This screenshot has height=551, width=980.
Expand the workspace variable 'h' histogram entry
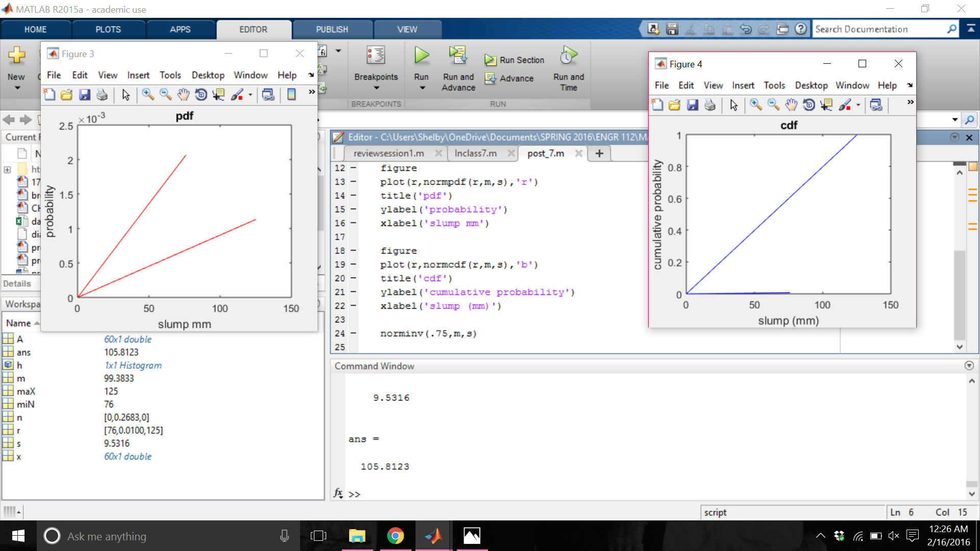click(x=20, y=365)
